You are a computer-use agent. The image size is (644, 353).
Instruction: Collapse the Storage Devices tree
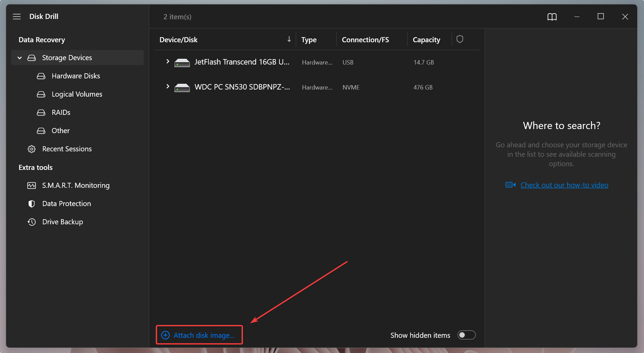pyautogui.click(x=20, y=58)
